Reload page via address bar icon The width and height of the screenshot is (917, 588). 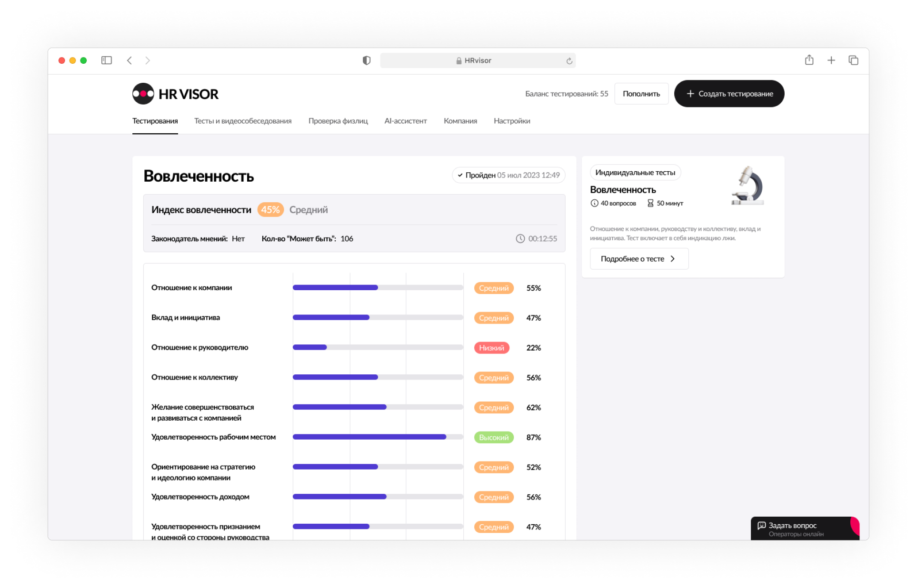(569, 61)
